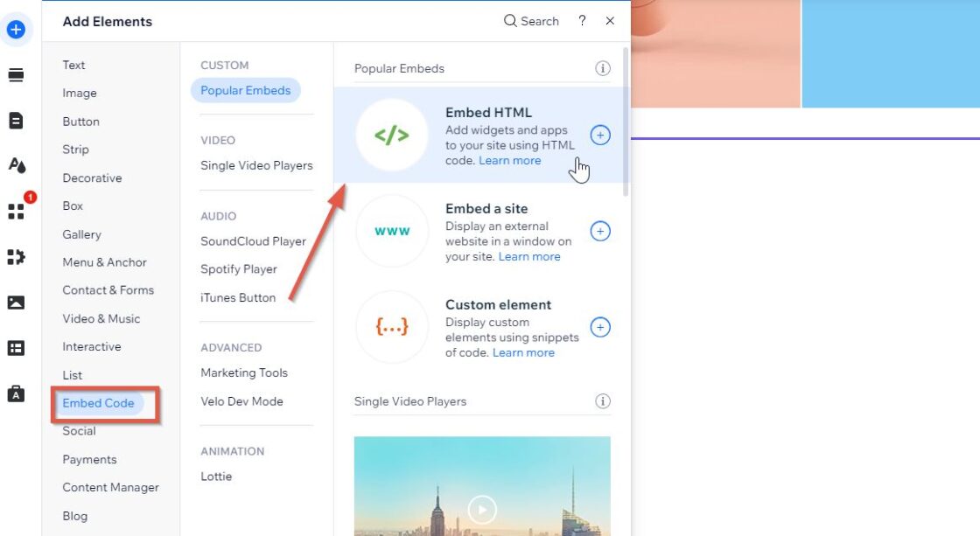The height and width of the screenshot is (536, 980).
Task: Click the blue Add Elements plus icon
Action: point(16,29)
